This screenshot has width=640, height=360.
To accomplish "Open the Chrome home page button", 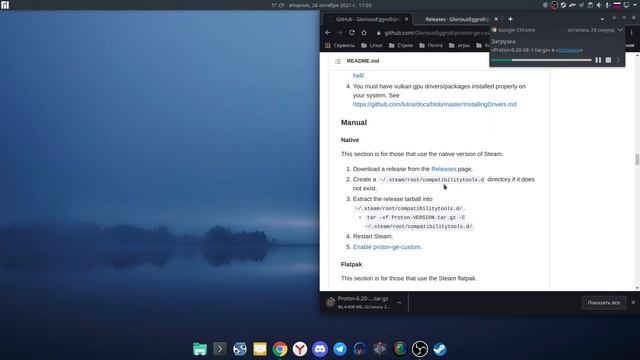I will pyautogui.click(x=364, y=33).
